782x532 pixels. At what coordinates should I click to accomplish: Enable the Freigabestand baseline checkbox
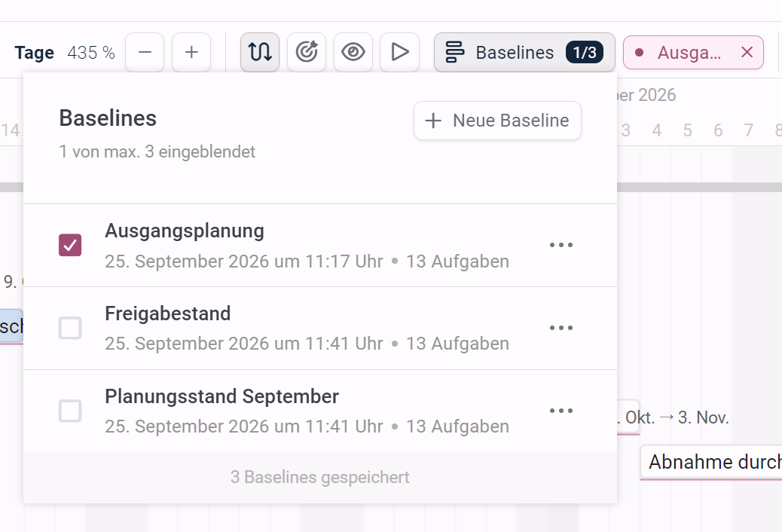click(70, 328)
